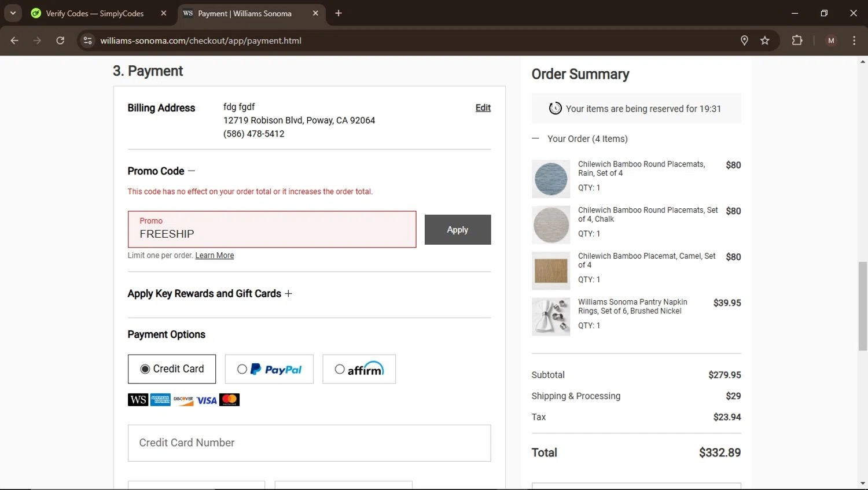The width and height of the screenshot is (868, 490).
Task: Close the Verify Codes — SimplyCodes tab
Action: point(164,13)
